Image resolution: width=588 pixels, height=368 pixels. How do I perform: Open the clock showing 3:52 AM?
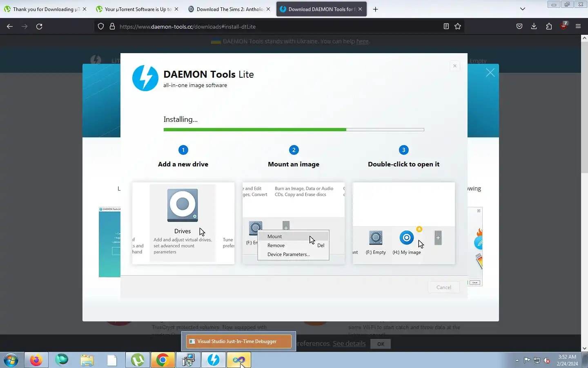pyautogui.click(x=567, y=360)
